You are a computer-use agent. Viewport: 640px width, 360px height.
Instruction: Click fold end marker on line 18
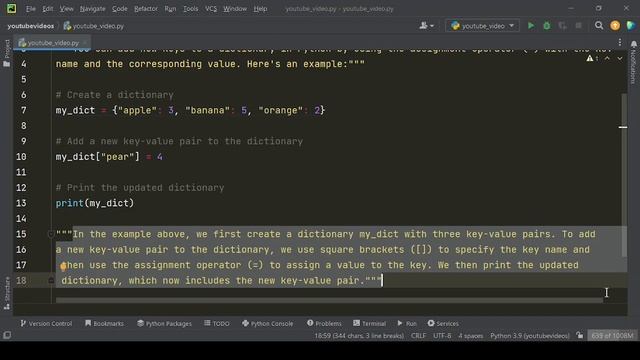point(51,280)
